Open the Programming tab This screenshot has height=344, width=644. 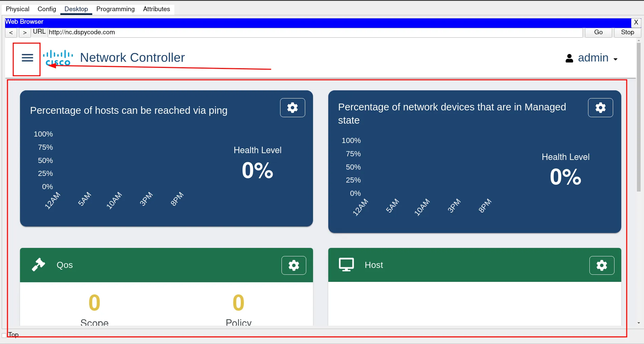coord(115,9)
